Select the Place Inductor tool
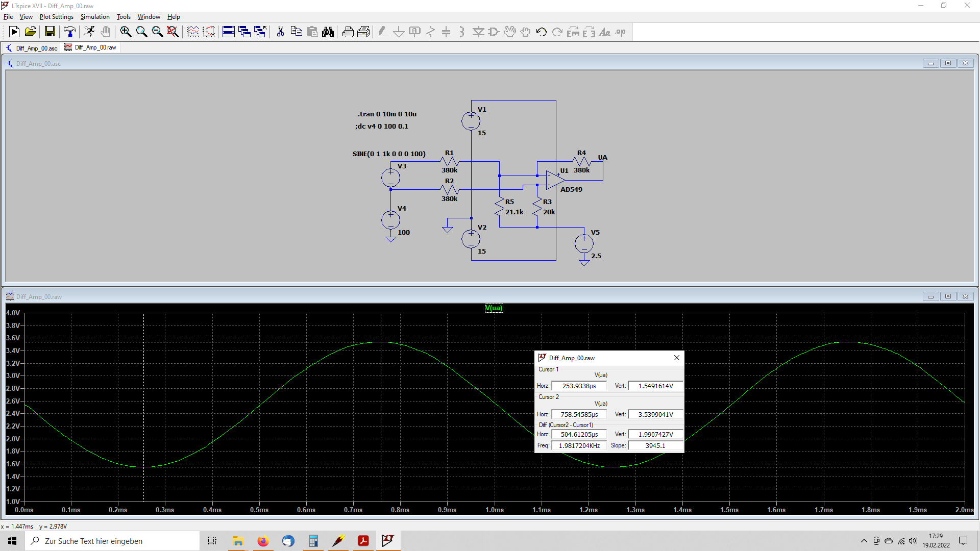This screenshot has width=980, height=551. pos(462,32)
